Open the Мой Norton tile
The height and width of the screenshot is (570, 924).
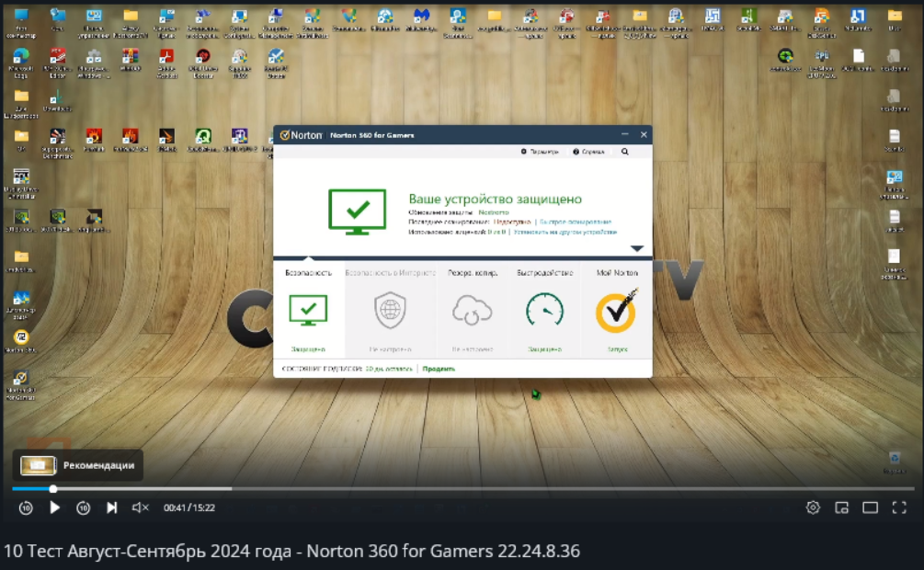point(616,310)
